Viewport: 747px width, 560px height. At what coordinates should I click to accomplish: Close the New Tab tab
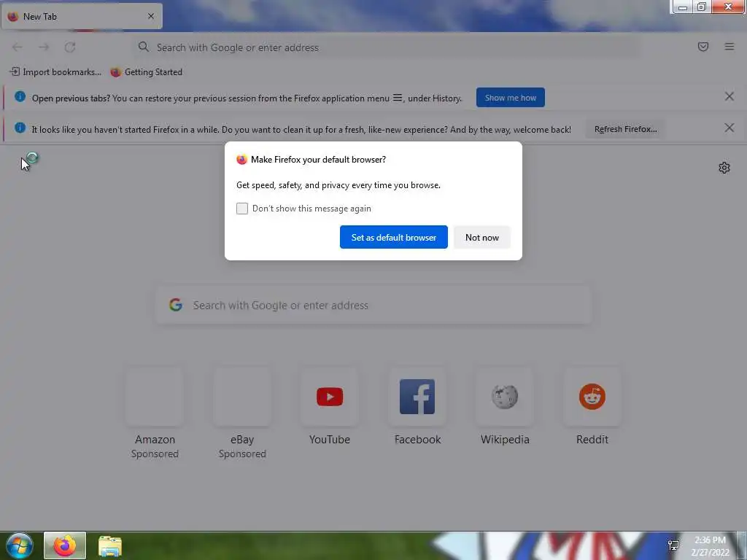tap(150, 16)
